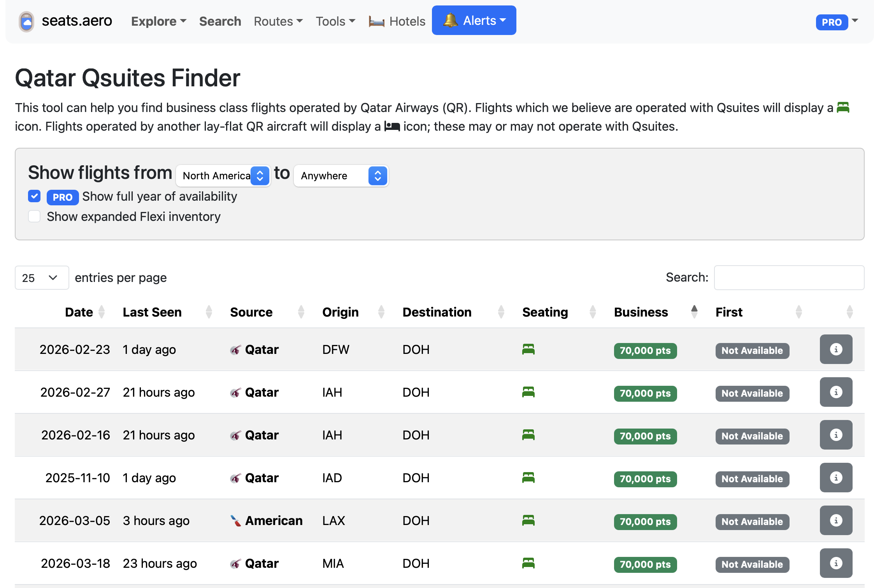Click the Qsuites seat icon in MIA row
This screenshot has width=881, height=588.
tap(528, 563)
